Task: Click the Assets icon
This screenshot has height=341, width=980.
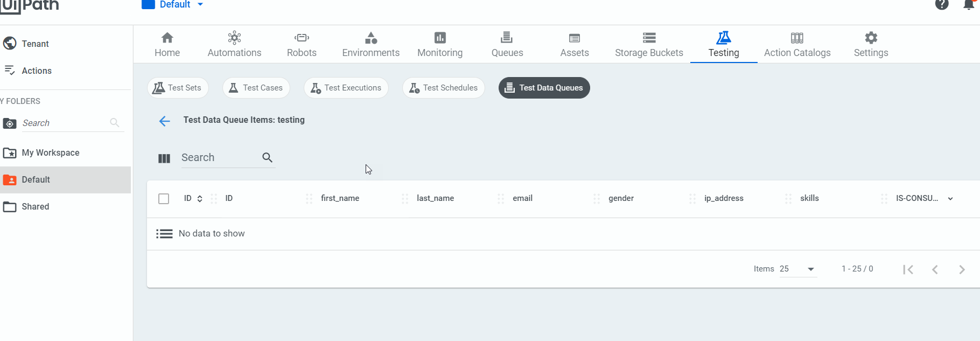Action: coord(575,38)
